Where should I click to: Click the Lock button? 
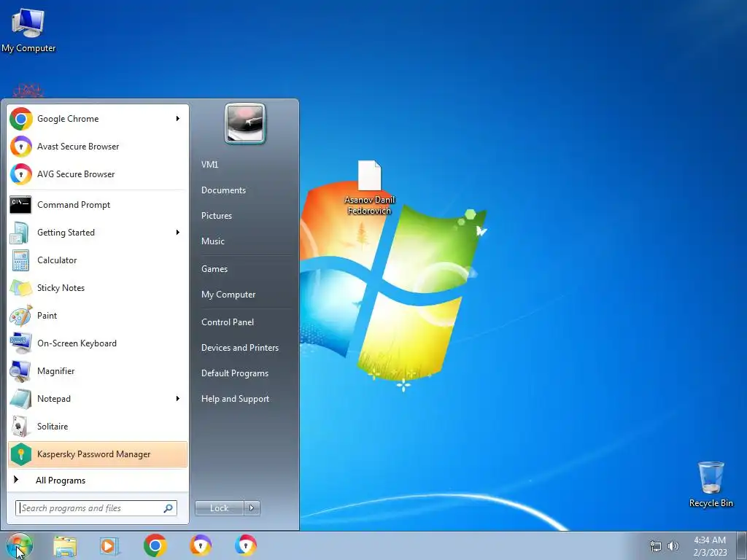pos(220,508)
